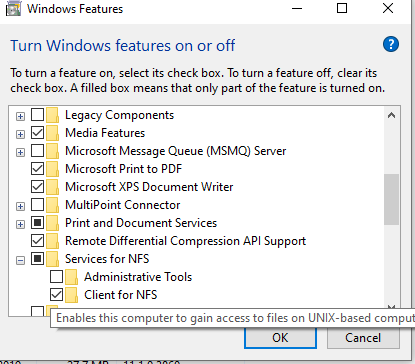Image resolution: width=415 pixels, height=364 pixels.
Task: Select the Media Features label
Action: point(105,133)
